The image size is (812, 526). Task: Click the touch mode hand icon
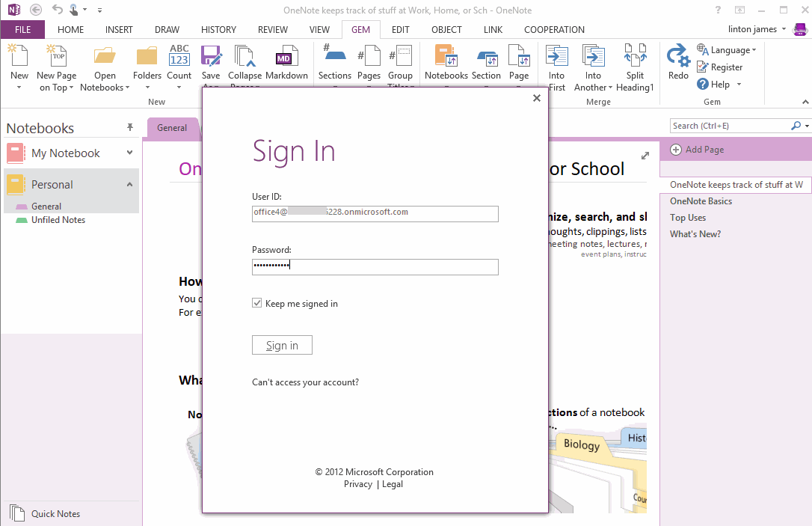pyautogui.click(x=74, y=9)
